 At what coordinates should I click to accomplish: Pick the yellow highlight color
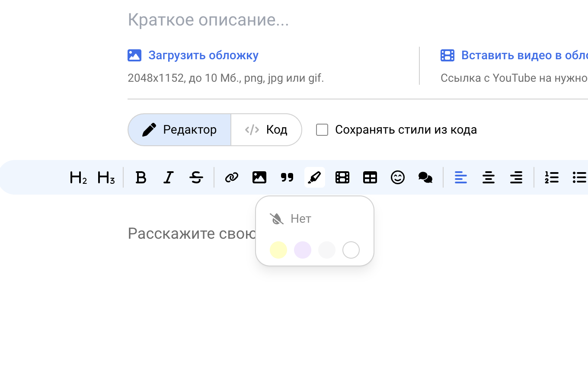point(278,250)
